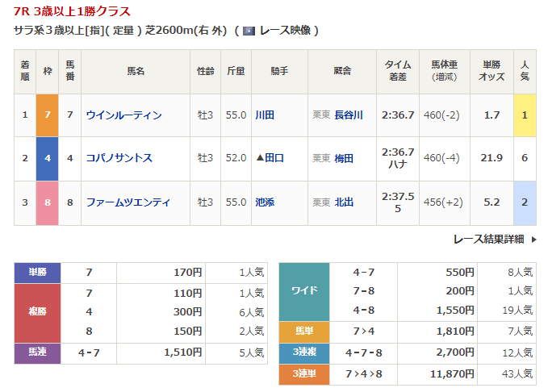Click the yellow 1st popularity cell
Image resolution: width=548 pixels, height=392 pixels.
coord(525,115)
